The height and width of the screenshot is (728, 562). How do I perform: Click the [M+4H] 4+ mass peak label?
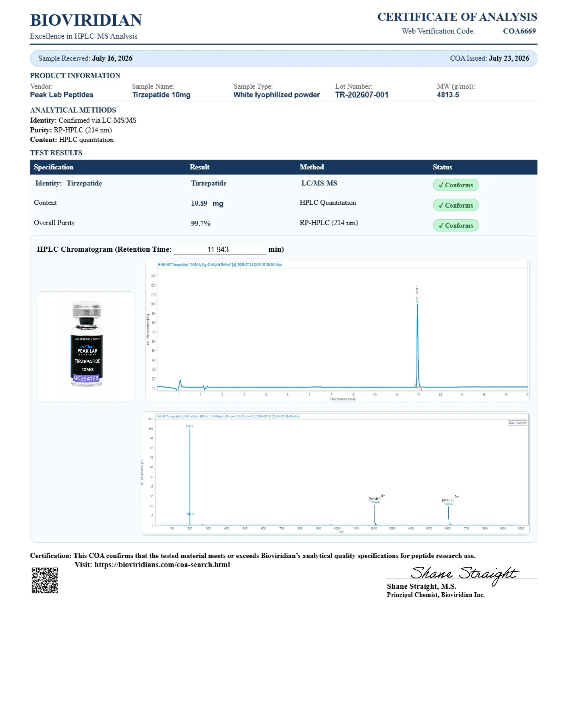pyautogui.click(x=376, y=498)
